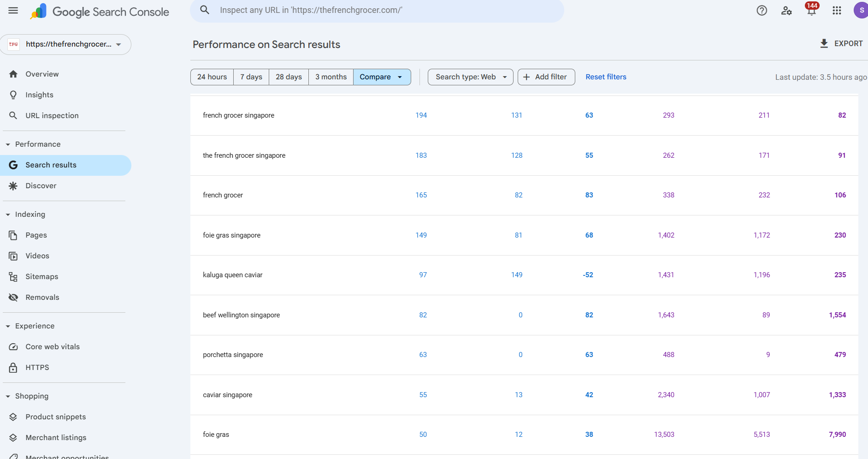
Task: Click the Add filter button
Action: tap(546, 77)
